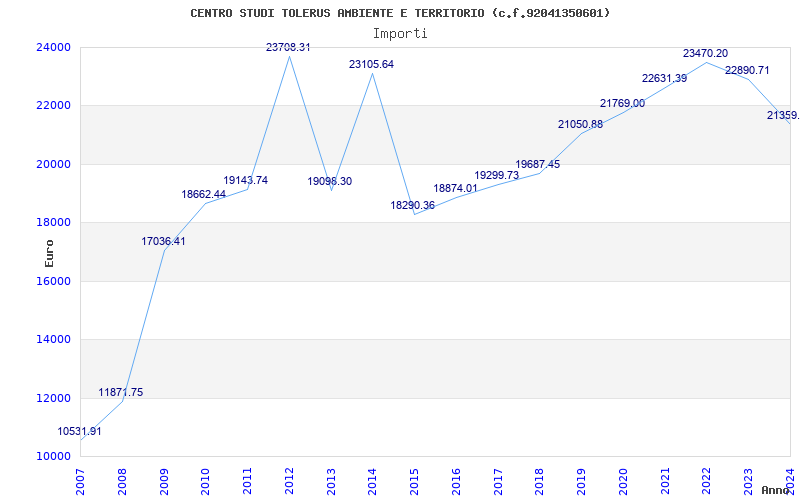Image resolution: width=800 pixels, height=500 pixels.
Task: Select the 19143.74 value label
Action: (245, 180)
